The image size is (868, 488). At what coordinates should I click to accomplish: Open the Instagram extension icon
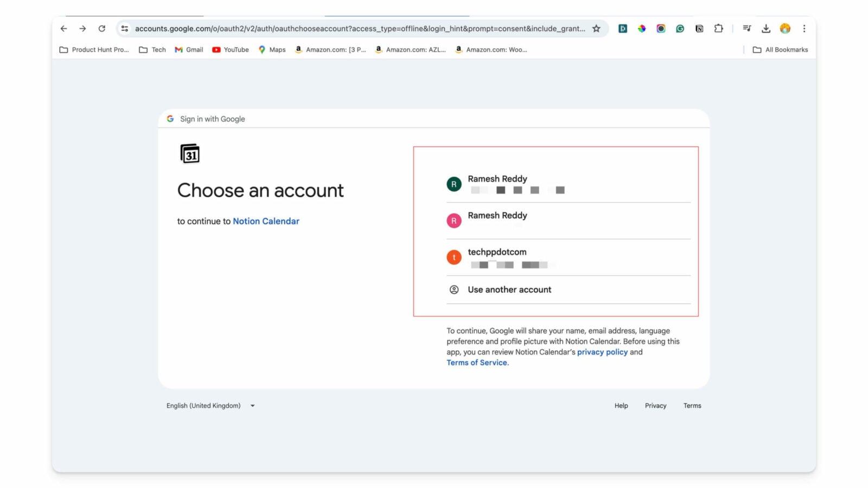pyautogui.click(x=661, y=28)
